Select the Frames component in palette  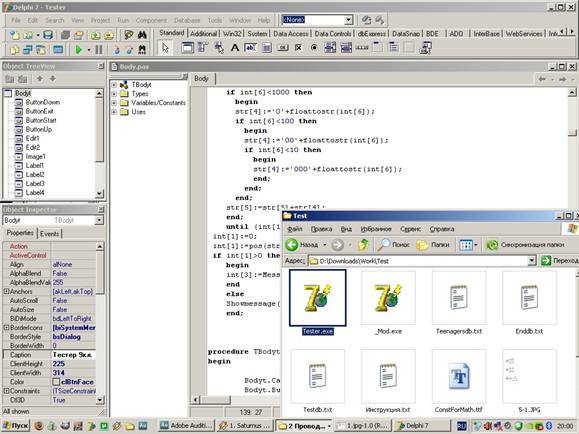[188, 48]
